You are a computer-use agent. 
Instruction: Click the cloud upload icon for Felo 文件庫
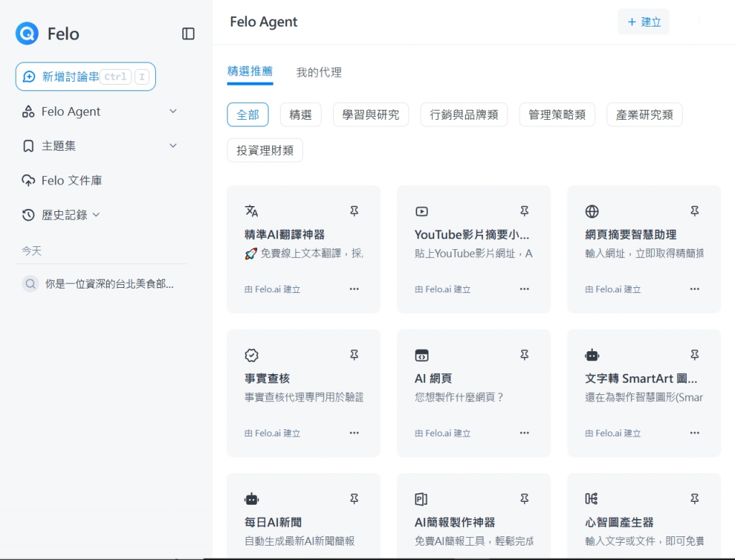click(28, 181)
